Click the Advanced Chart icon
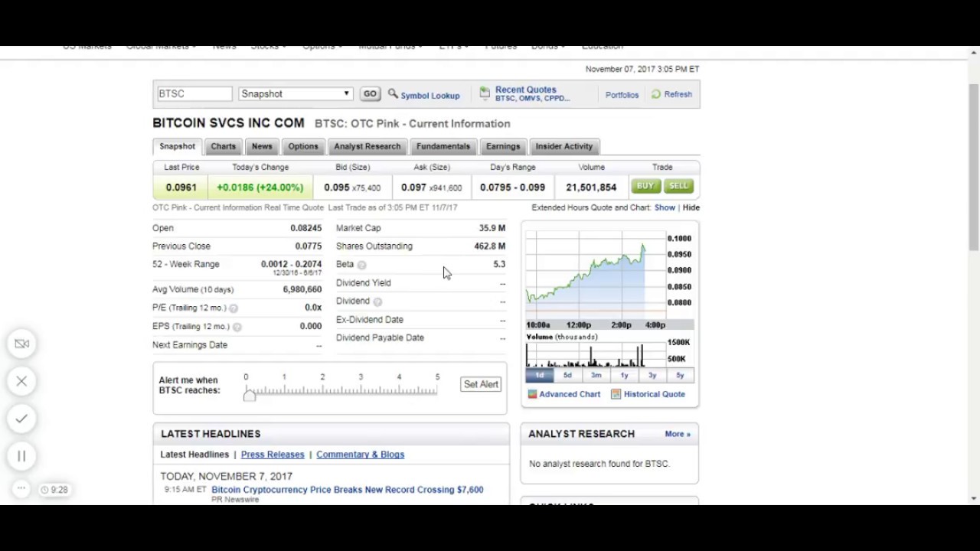980x551 pixels. coord(532,394)
